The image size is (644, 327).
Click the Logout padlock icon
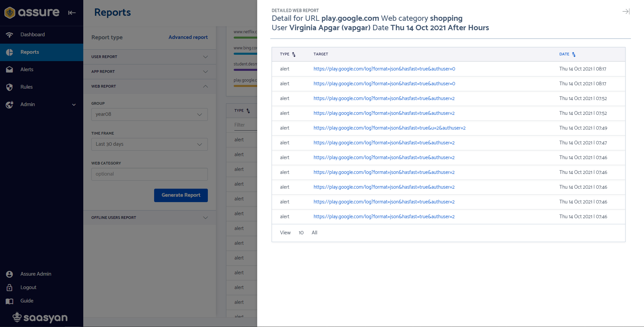click(x=9, y=287)
